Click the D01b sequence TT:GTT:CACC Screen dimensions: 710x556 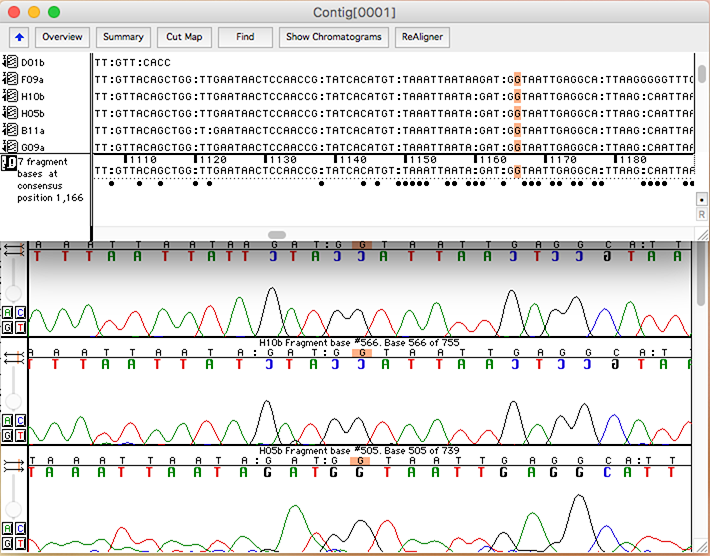click(x=133, y=62)
